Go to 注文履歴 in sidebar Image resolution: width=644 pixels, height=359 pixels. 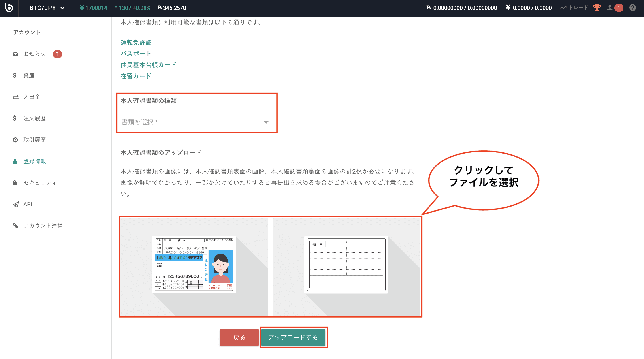click(x=34, y=118)
